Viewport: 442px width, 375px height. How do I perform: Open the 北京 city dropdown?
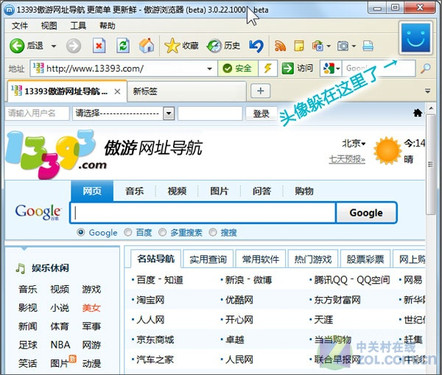(353, 144)
